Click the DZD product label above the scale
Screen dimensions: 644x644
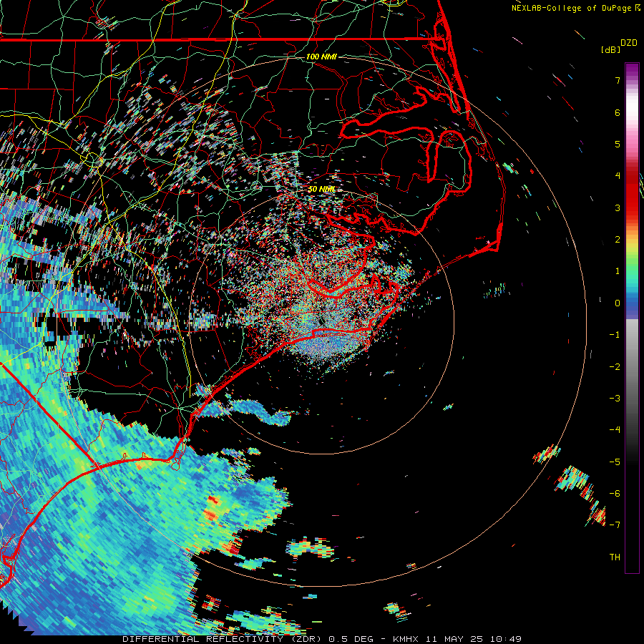coord(629,43)
